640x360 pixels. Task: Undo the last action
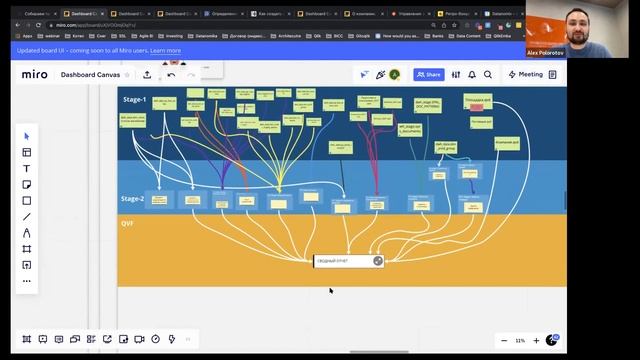click(x=171, y=75)
